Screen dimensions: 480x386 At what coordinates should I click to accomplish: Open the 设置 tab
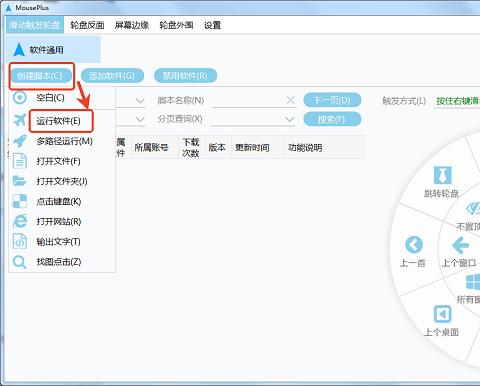point(212,25)
